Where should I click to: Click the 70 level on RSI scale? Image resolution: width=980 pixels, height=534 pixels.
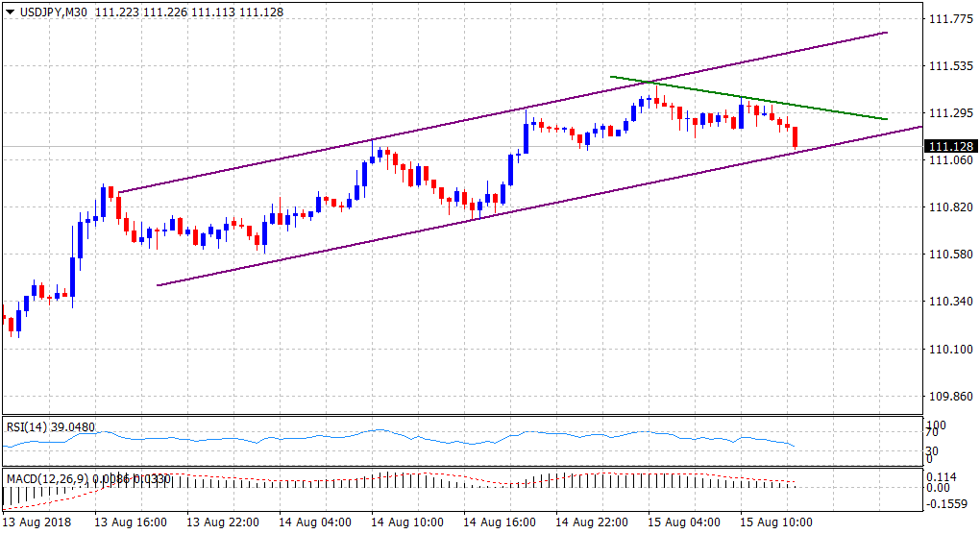click(x=932, y=435)
